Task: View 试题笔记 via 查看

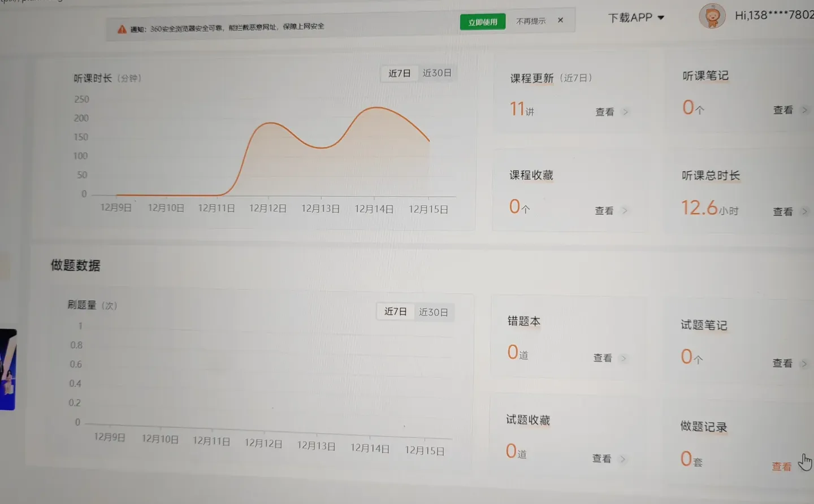Action: coord(782,363)
